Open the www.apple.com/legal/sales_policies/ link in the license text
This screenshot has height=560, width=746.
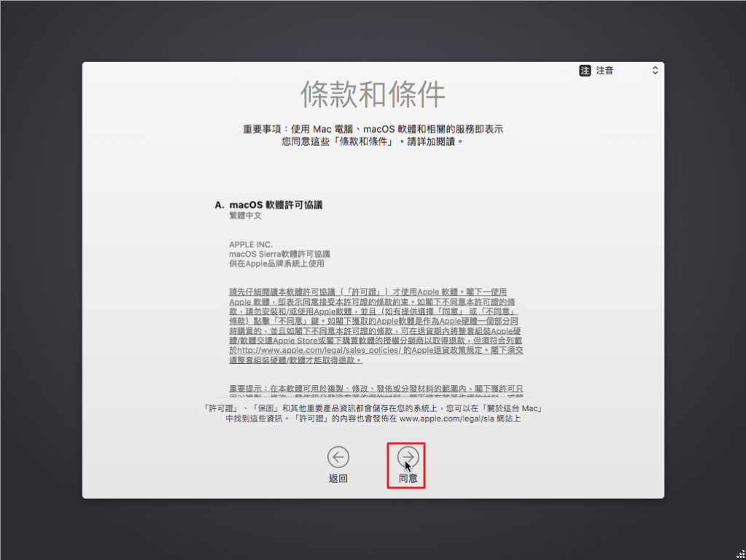[x=318, y=350]
